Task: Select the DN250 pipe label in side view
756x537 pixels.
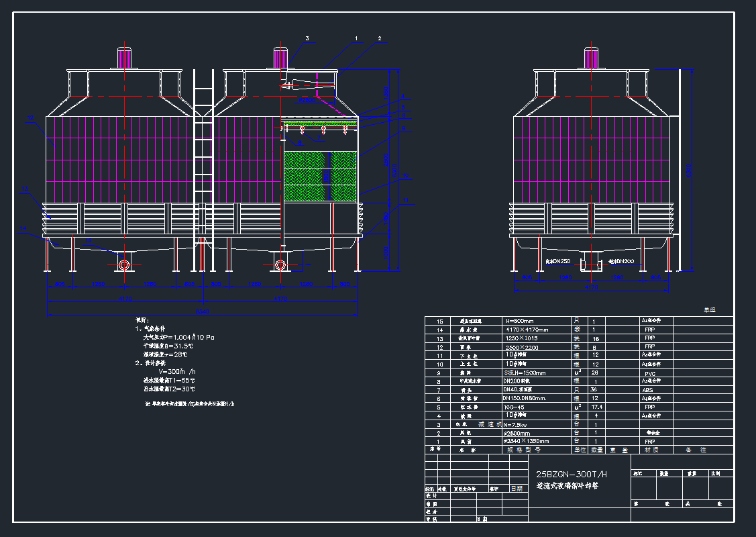Action: [x=557, y=260]
